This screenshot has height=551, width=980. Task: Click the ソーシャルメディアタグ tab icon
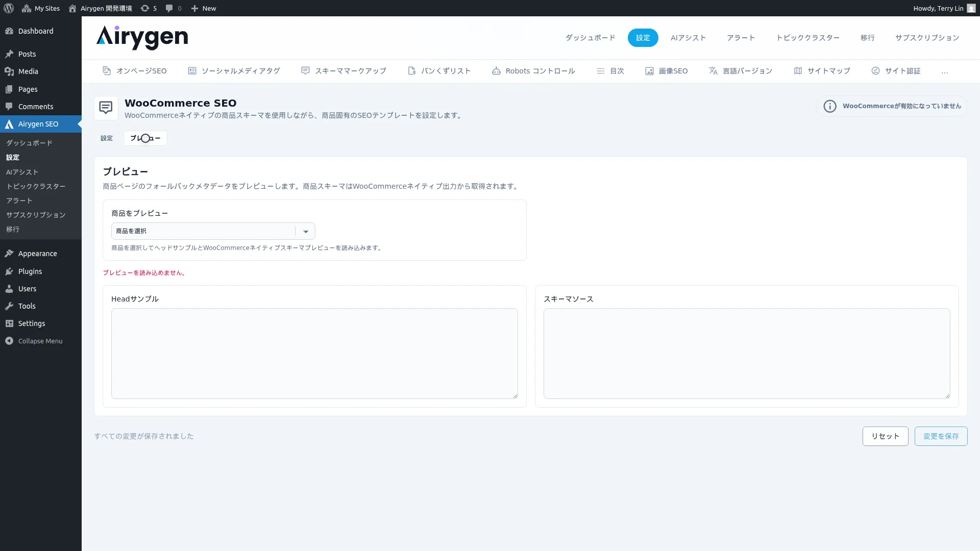[192, 71]
